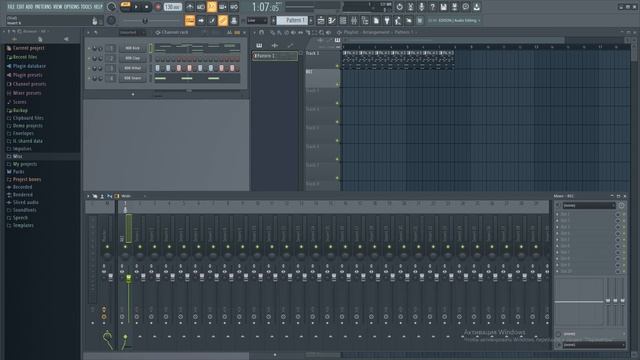This screenshot has width=640, height=360.
Task: Open the EDIT menu
Action: click(20, 7)
